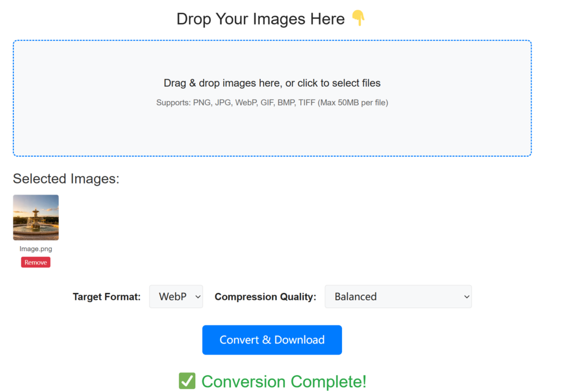Click the pointing-down hand emoji
Image resolution: width=573 pixels, height=392 pixels.
359,18
